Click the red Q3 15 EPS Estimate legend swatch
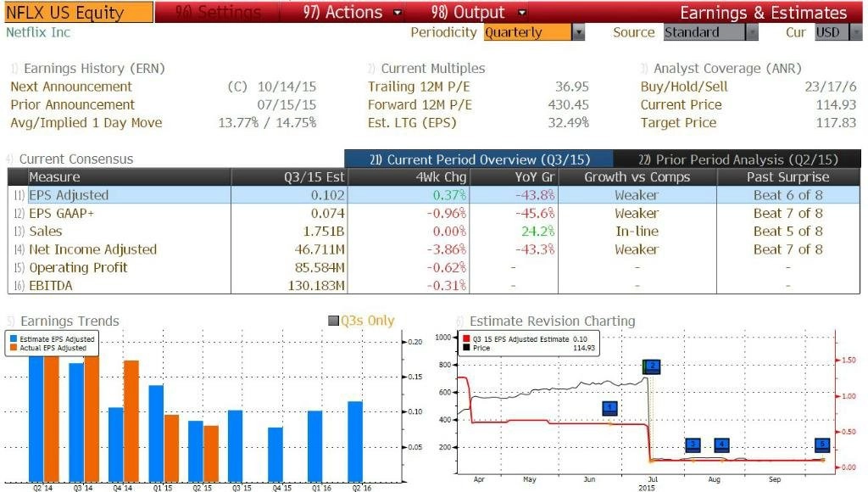 point(466,339)
